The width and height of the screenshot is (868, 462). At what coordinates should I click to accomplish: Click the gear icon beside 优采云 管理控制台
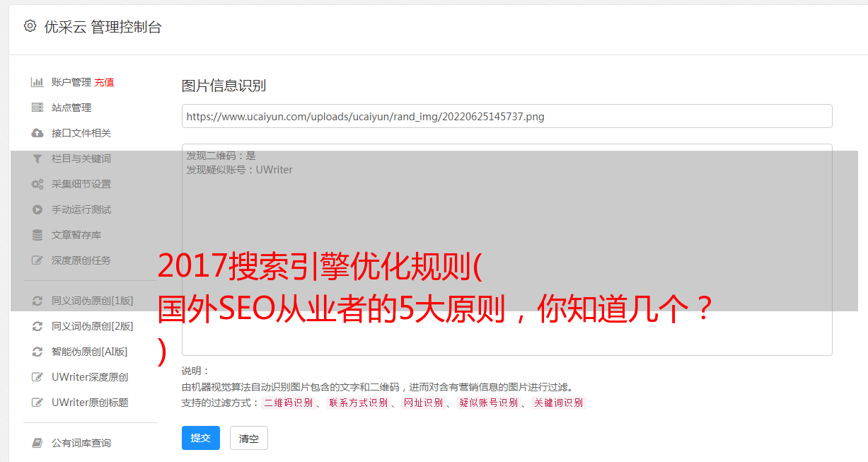(x=30, y=26)
